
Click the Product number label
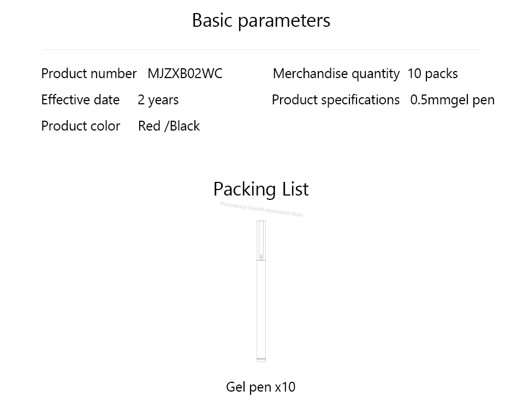pos(88,73)
